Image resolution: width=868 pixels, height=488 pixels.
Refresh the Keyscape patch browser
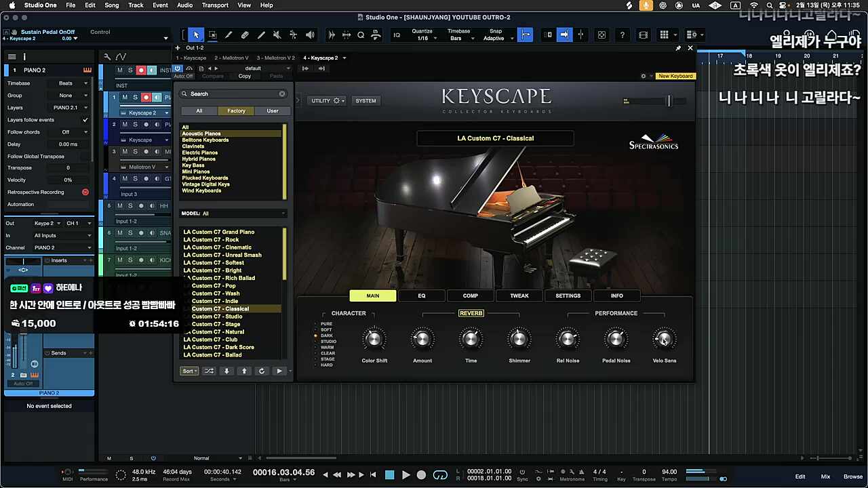(x=261, y=371)
